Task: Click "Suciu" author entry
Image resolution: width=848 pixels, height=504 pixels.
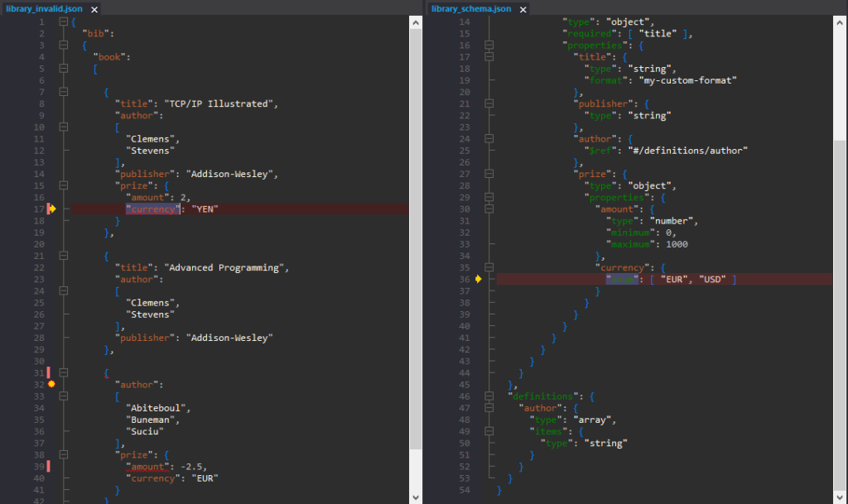Action: click(x=145, y=432)
